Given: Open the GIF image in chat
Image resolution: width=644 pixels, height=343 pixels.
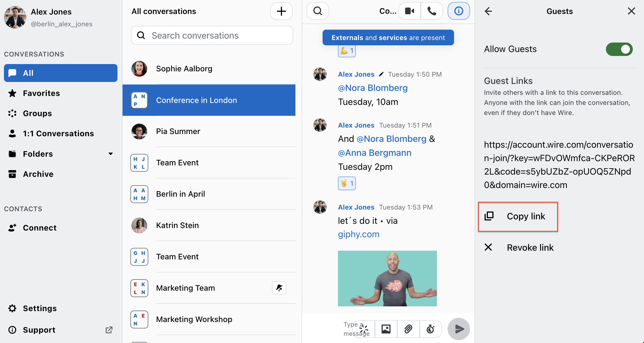Looking at the screenshot, I should tap(387, 278).
